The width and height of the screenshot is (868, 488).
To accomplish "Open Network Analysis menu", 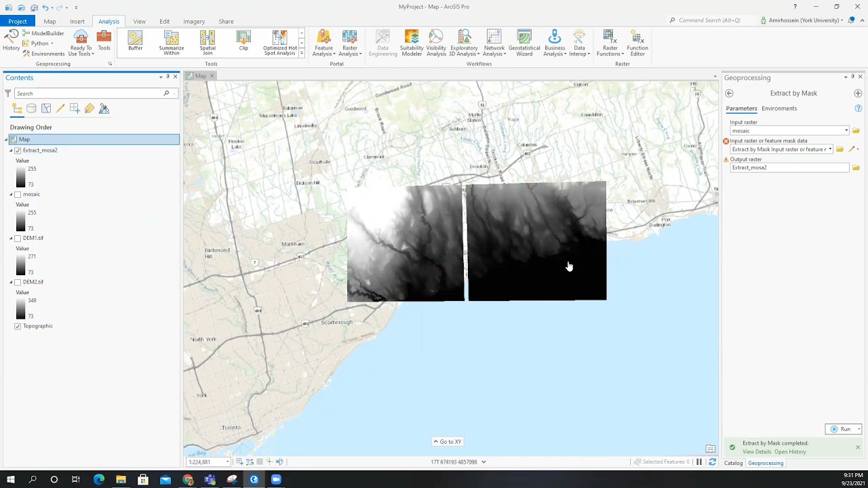I will (494, 43).
